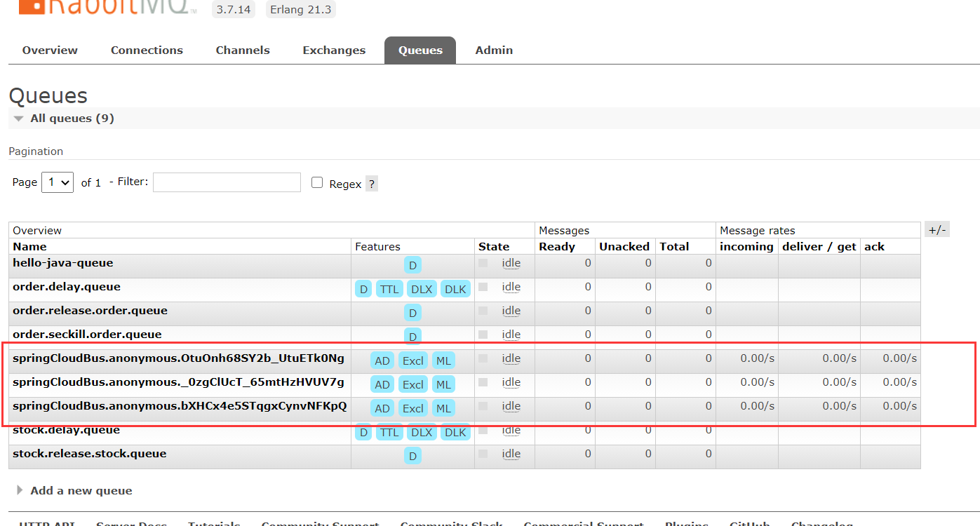Click the 3.7.14 version label
Screen dimensions: 980x526
[x=234, y=9]
